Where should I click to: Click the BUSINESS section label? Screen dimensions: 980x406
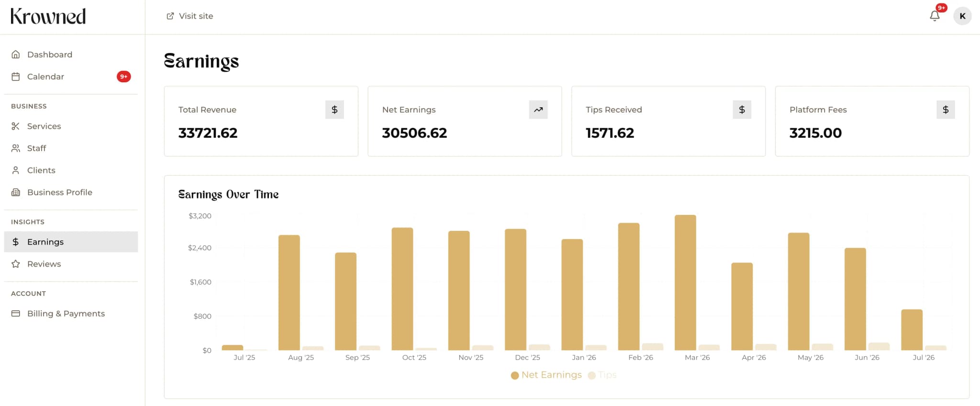click(29, 106)
